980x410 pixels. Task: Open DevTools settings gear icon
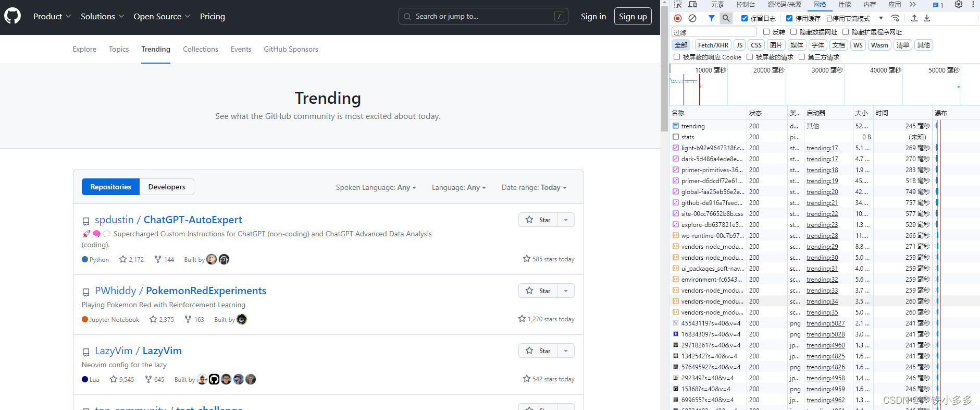coord(959,5)
